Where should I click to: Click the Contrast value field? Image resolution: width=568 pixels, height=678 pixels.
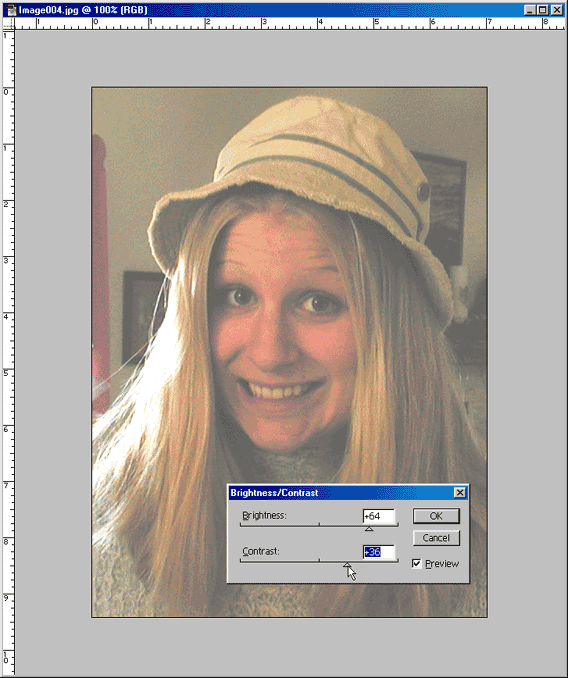point(379,552)
